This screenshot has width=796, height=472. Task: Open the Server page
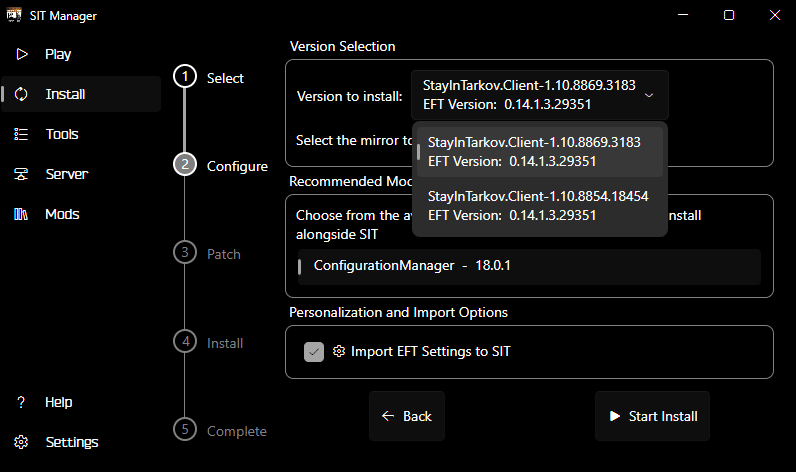click(x=81, y=174)
